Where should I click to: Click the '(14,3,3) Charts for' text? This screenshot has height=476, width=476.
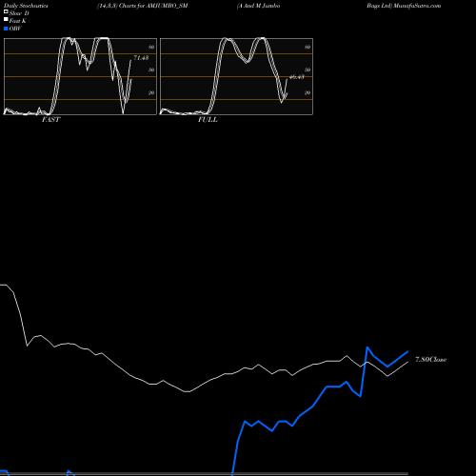click(121, 6)
